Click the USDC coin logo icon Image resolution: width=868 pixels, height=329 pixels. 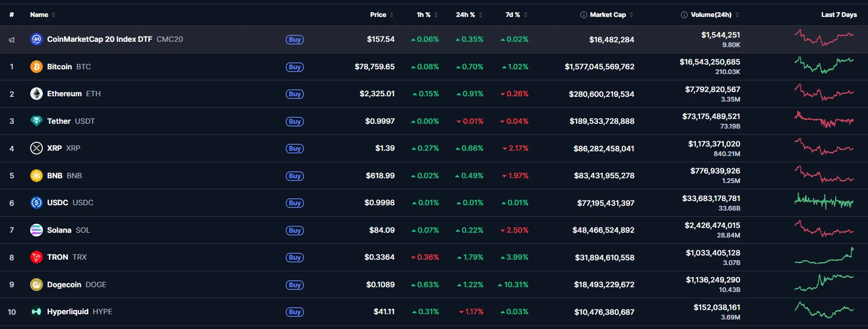(37, 203)
